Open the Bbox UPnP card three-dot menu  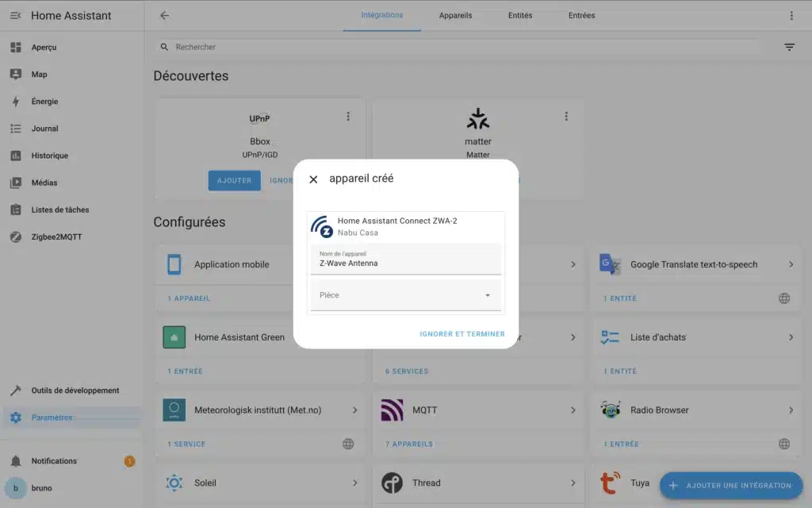[x=348, y=116]
